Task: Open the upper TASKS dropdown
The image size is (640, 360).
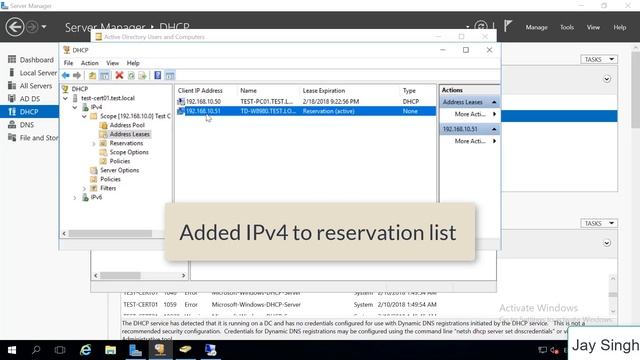Action: click(x=599, y=60)
